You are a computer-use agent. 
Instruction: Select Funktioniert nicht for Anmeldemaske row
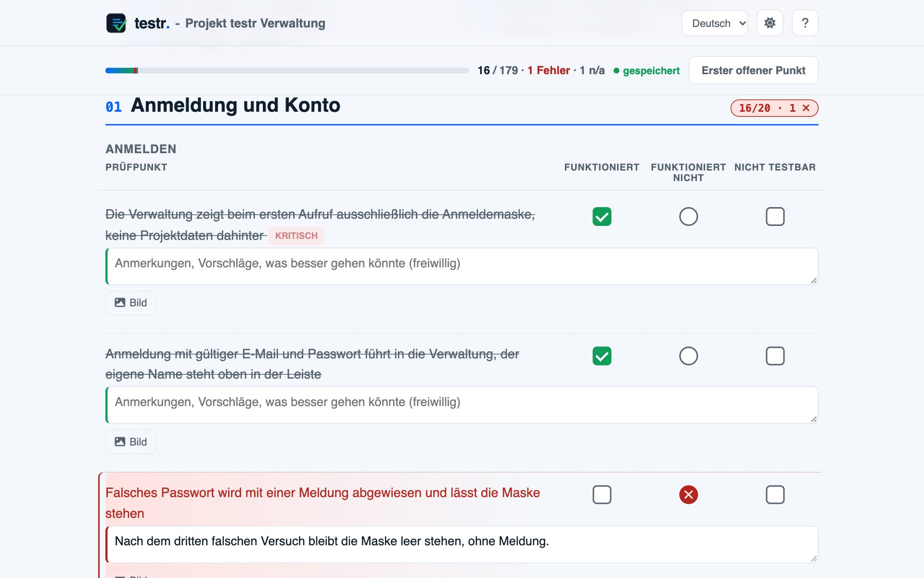pyautogui.click(x=688, y=217)
